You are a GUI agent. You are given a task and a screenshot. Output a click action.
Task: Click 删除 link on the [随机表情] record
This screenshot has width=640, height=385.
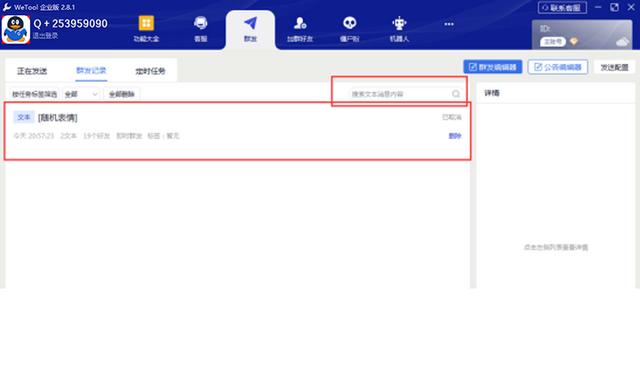455,136
